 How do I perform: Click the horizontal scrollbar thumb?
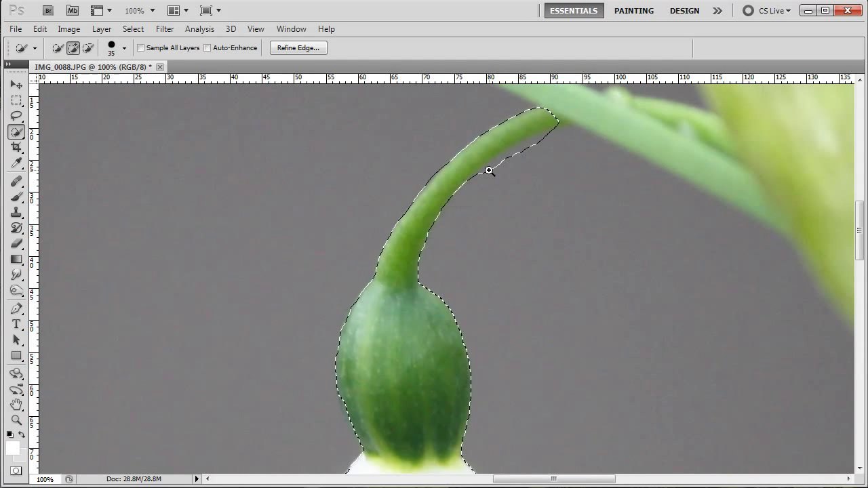pos(554,479)
